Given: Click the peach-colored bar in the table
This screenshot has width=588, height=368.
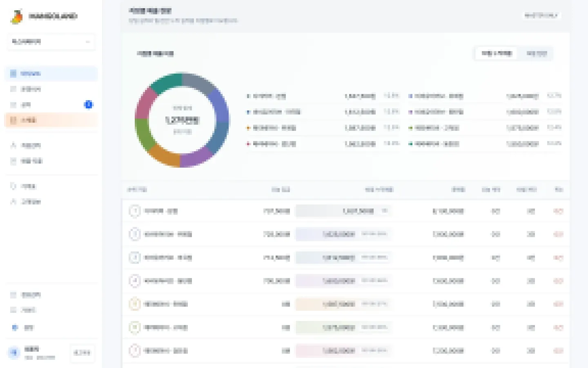Looking at the screenshot, I should point(344,304).
